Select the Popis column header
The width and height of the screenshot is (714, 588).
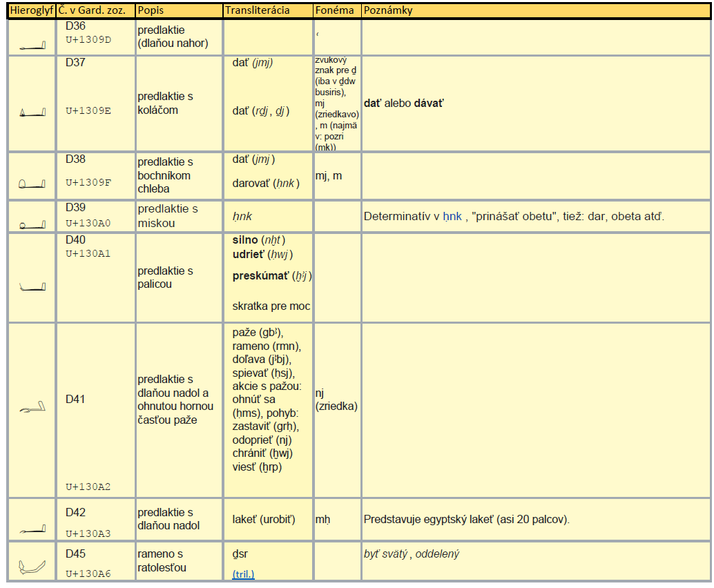(151, 11)
